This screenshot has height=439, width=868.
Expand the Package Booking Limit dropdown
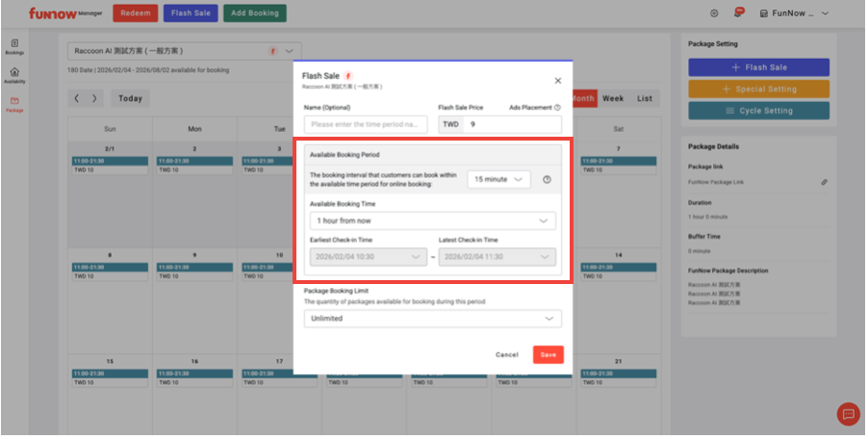[x=433, y=319]
